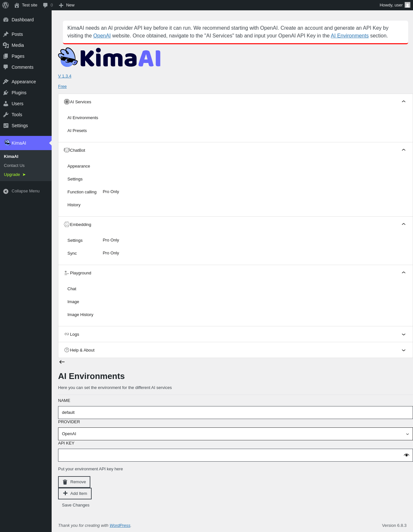Click the Embedding polygon icon

tap(67, 224)
